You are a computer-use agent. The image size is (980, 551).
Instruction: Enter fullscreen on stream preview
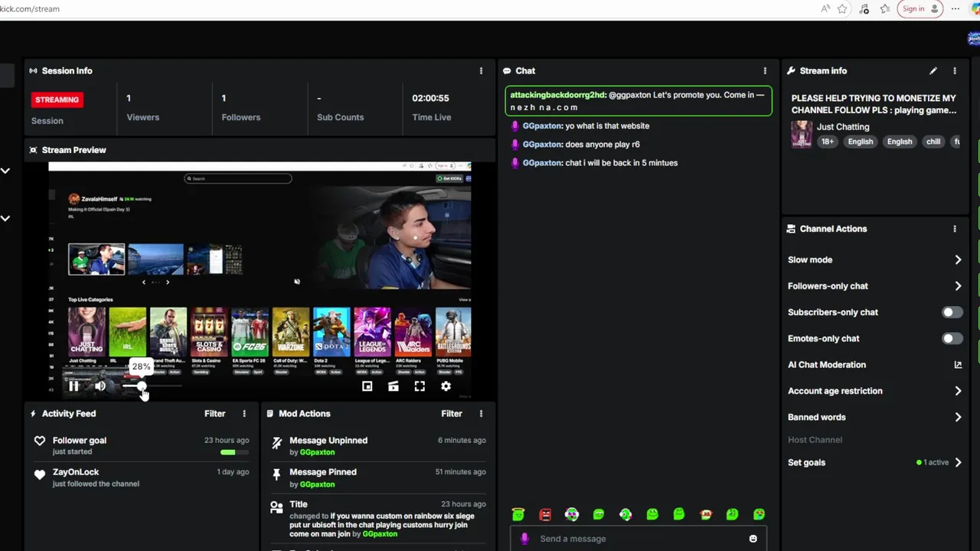(x=420, y=386)
